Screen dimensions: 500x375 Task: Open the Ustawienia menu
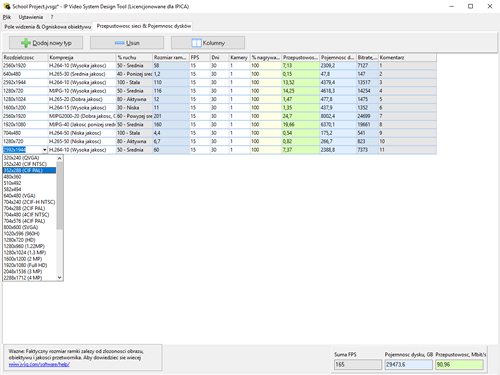31,17
